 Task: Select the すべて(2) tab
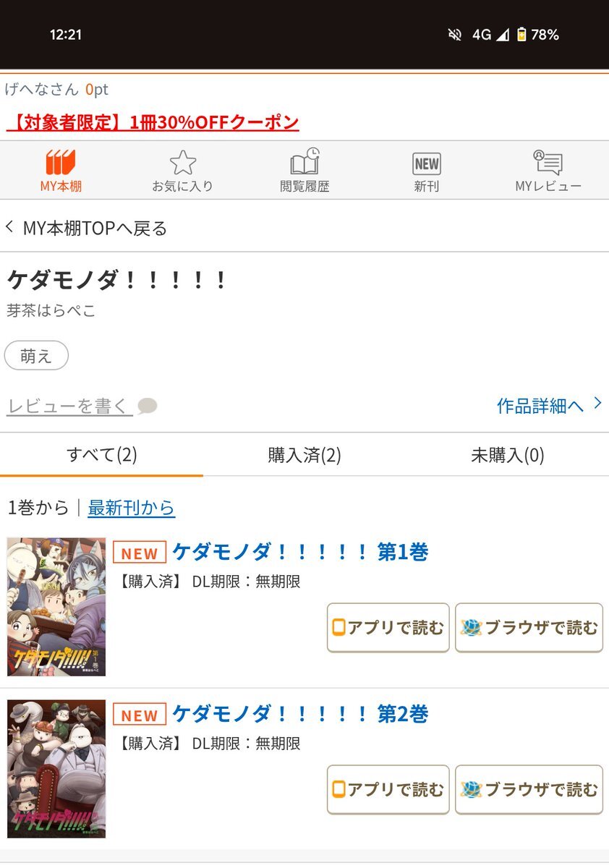click(101, 455)
